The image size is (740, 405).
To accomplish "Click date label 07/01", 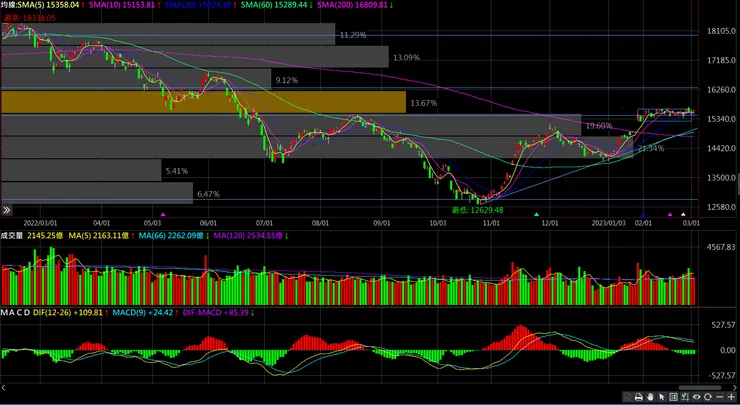I will pyautogui.click(x=264, y=223).
